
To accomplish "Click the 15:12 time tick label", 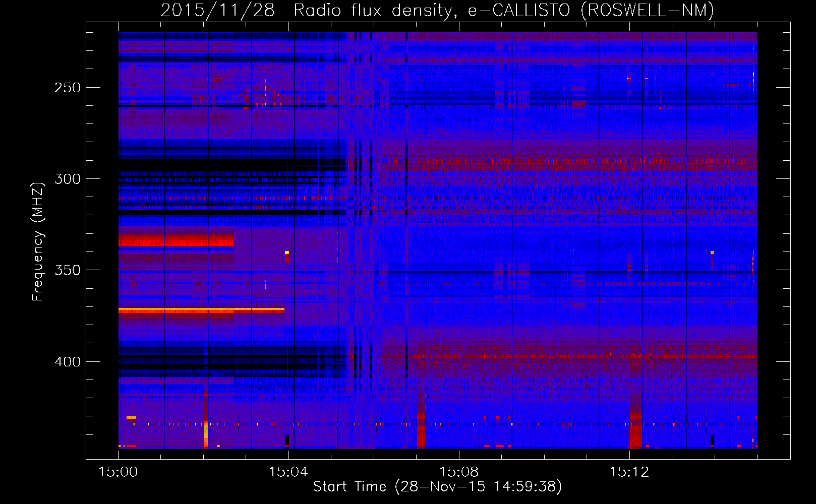I will point(629,472).
